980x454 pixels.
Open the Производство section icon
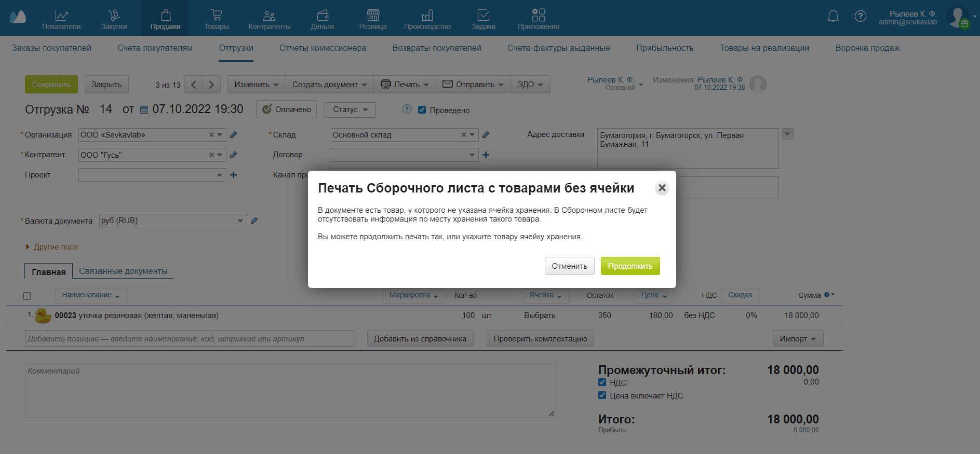click(x=427, y=16)
